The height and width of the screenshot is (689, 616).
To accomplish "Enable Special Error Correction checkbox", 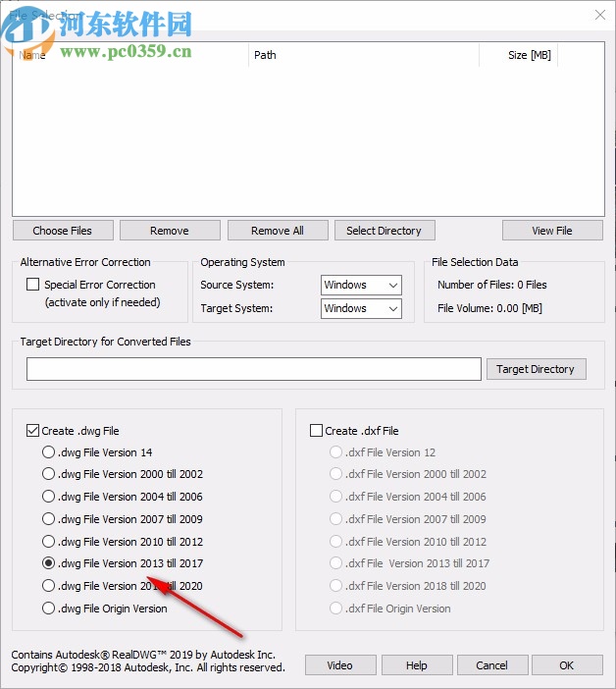I will (x=33, y=285).
